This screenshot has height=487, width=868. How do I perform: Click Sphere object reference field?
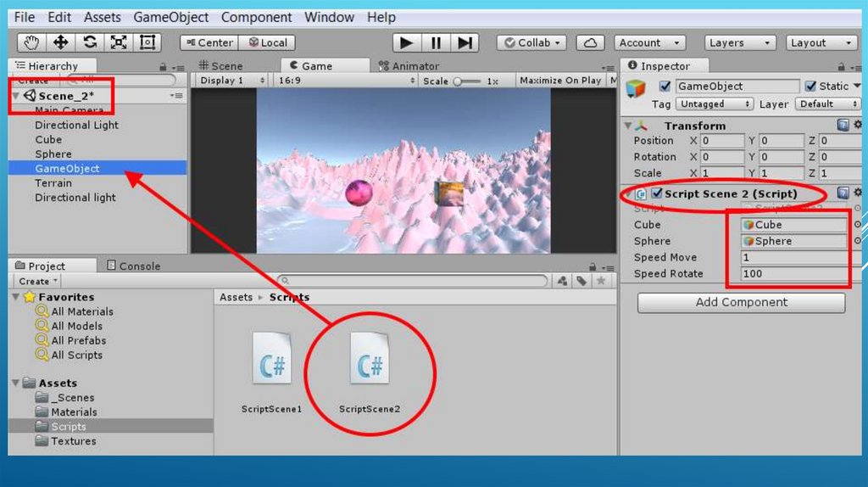[793, 241]
